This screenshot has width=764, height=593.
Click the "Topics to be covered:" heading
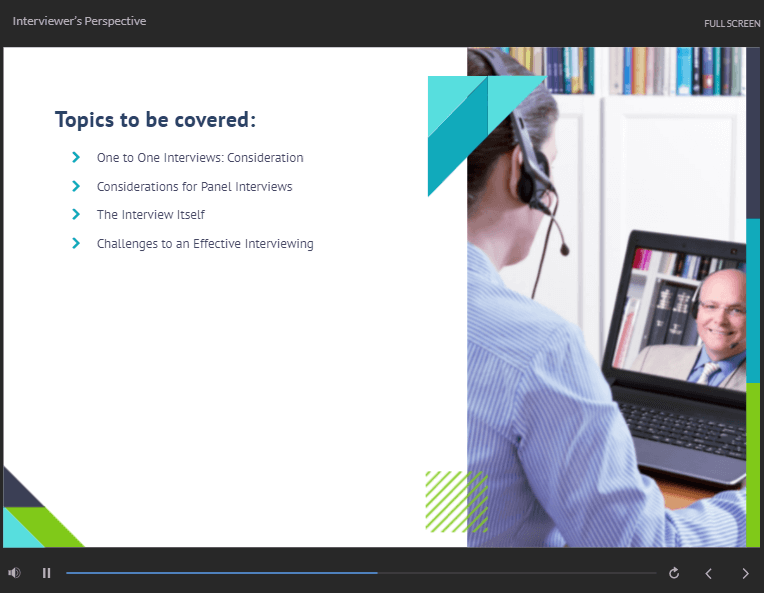click(x=155, y=120)
